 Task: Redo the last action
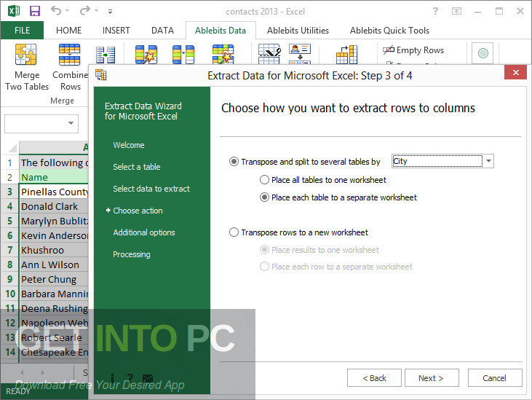coord(85,11)
